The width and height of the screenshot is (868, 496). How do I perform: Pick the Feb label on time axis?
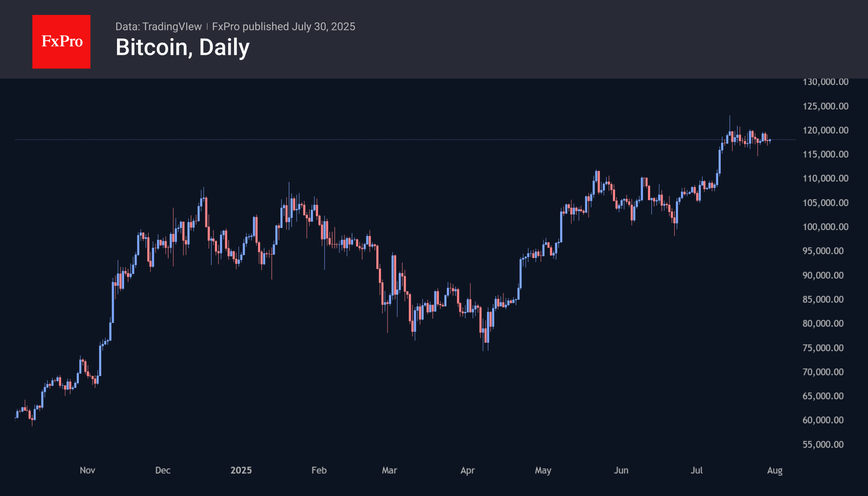[319, 470]
